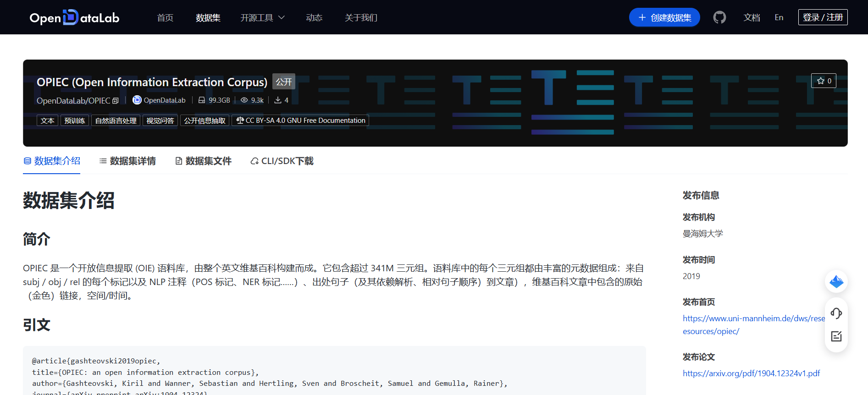Image resolution: width=868 pixels, height=395 pixels.
Task: Open the arxiv.org paper PDF link
Action: pyautogui.click(x=751, y=373)
